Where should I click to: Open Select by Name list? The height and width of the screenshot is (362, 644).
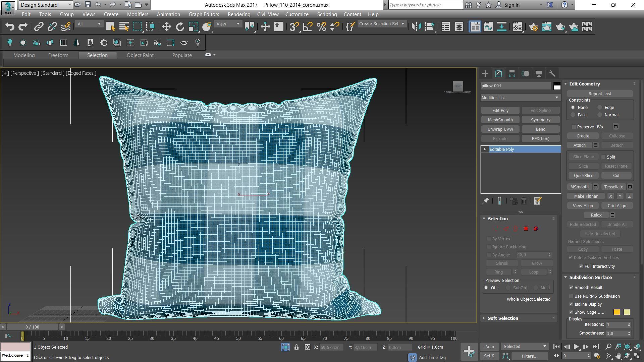coord(124,27)
